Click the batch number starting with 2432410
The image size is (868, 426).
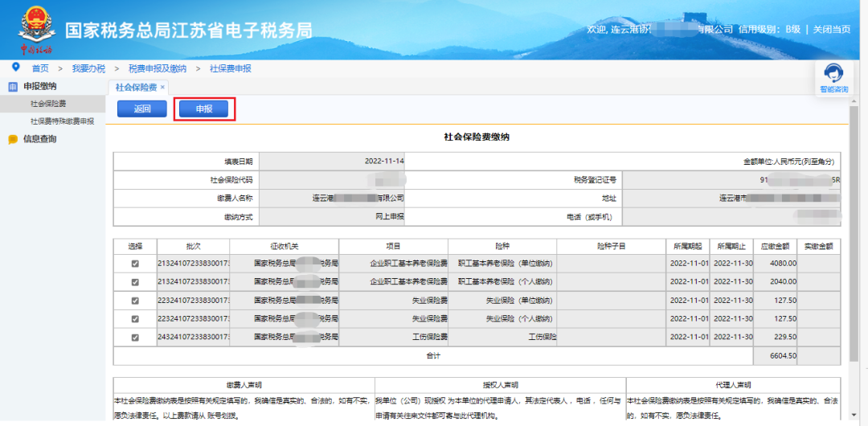(193, 337)
